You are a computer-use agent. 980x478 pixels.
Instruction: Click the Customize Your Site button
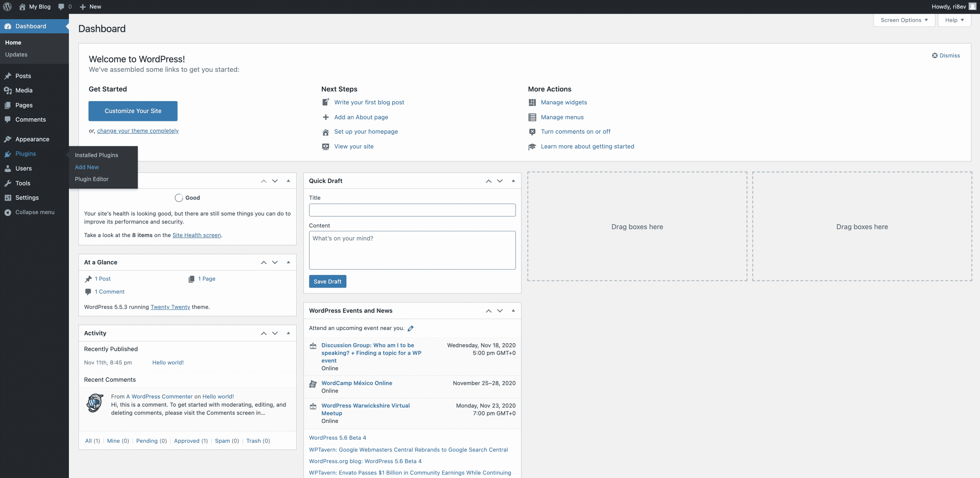(x=133, y=111)
